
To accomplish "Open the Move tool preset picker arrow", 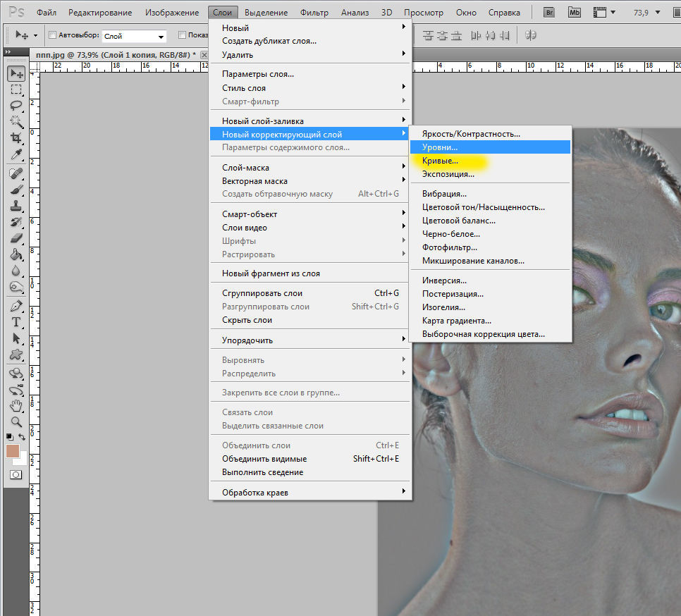I will tap(36, 36).
